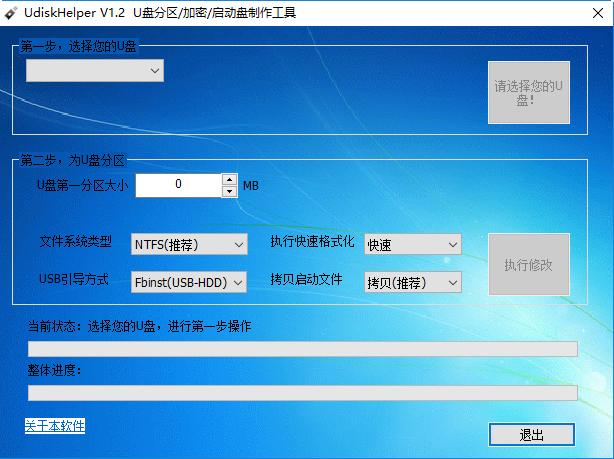
Task: Open the 关于本软件 link
Action: tap(55, 426)
